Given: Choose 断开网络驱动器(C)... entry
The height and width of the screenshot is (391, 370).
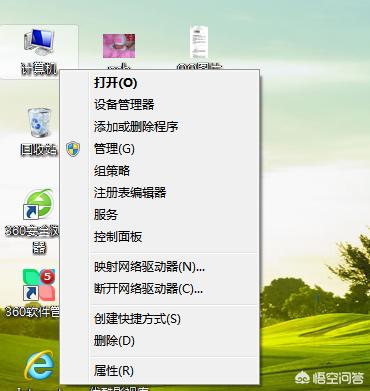Looking at the screenshot, I should [x=160, y=289].
